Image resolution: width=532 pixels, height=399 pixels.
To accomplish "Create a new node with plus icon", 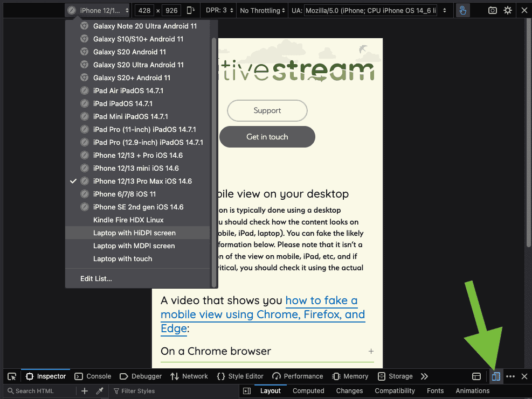I will pos(85,391).
